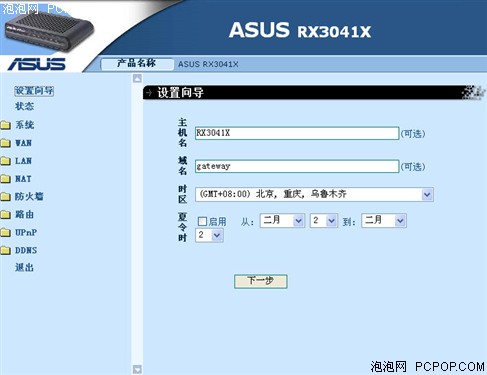Open the DDNS folder icon

(x=5, y=250)
